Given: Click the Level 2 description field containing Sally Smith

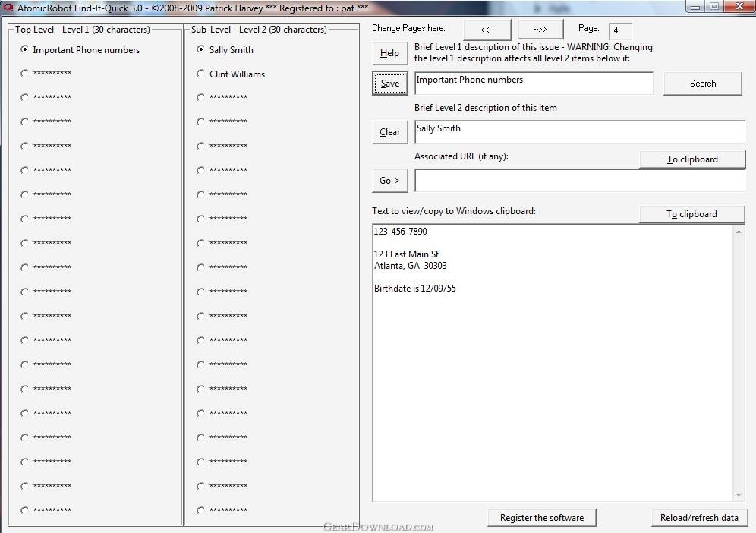Looking at the screenshot, I should (580, 131).
